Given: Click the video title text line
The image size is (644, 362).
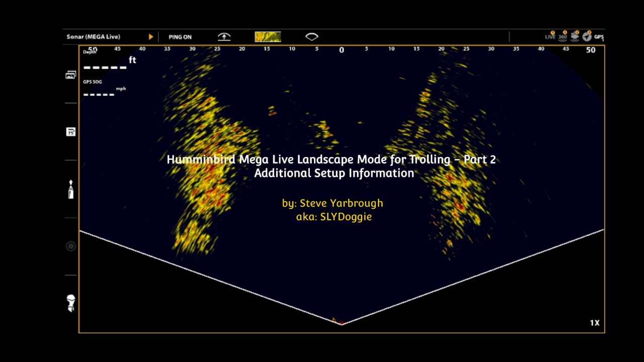Looking at the screenshot, I should [x=331, y=159].
